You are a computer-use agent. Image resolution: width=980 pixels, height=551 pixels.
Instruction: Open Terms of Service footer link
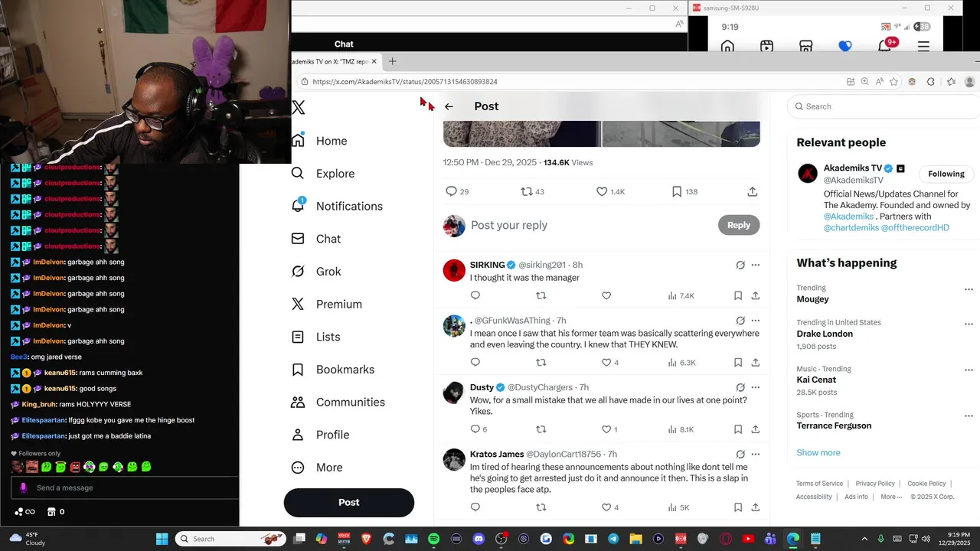(x=819, y=484)
